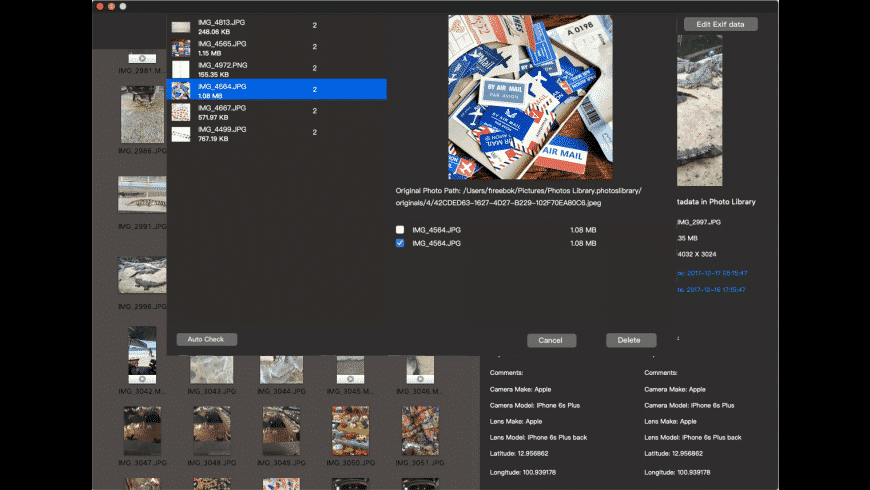This screenshot has width=870, height=490.
Task: Click the Original Photo Path text
Action: pyautogui.click(x=518, y=196)
